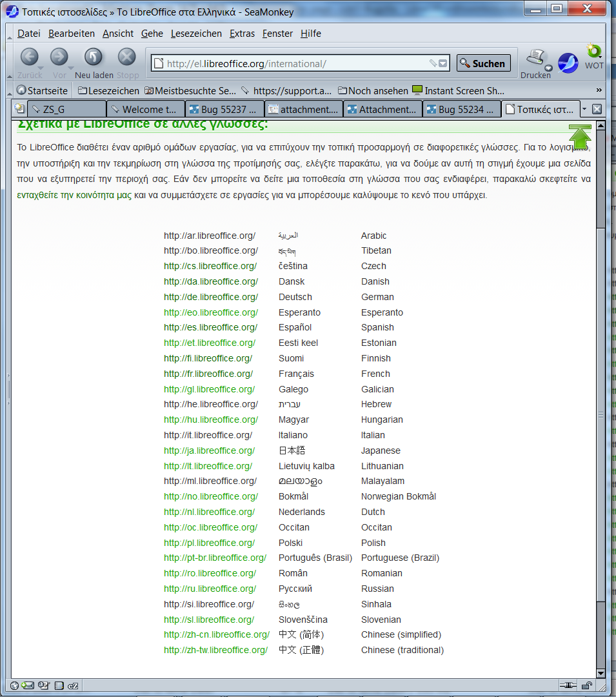Click the Neu laden reload button
Screen dimensions: 616x697
(94, 57)
